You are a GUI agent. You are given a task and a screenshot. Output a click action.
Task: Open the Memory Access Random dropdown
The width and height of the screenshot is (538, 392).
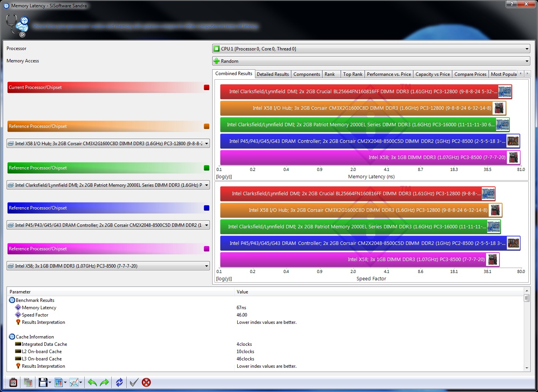(x=371, y=61)
